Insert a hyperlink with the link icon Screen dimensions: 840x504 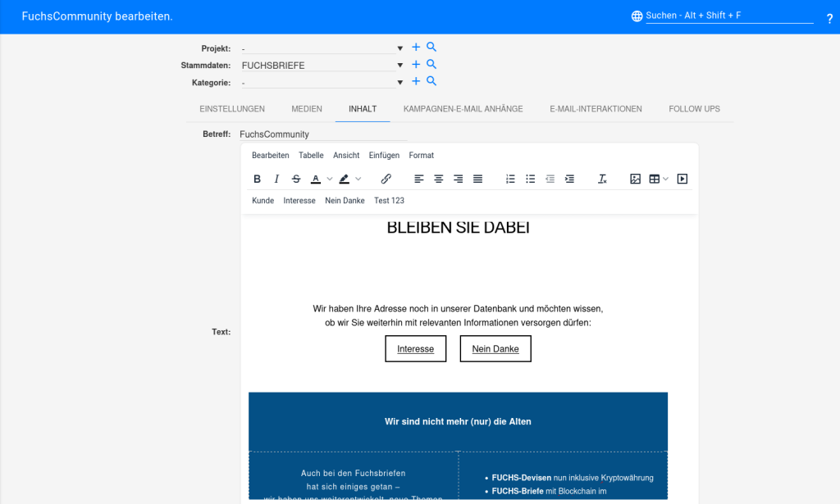tap(386, 179)
